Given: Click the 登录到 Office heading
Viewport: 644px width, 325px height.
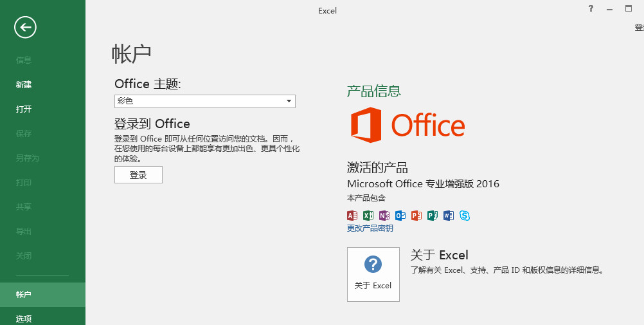Looking at the screenshot, I should pyautogui.click(x=152, y=124).
